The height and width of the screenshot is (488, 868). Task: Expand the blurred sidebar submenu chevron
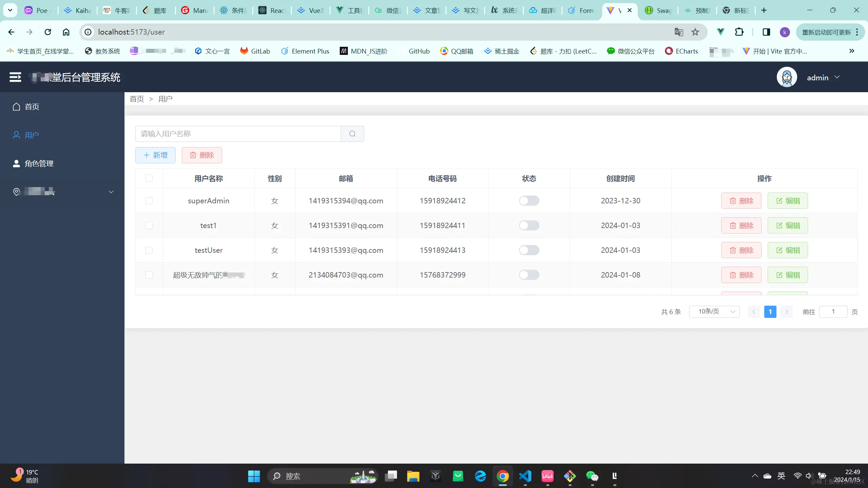point(111,192)
